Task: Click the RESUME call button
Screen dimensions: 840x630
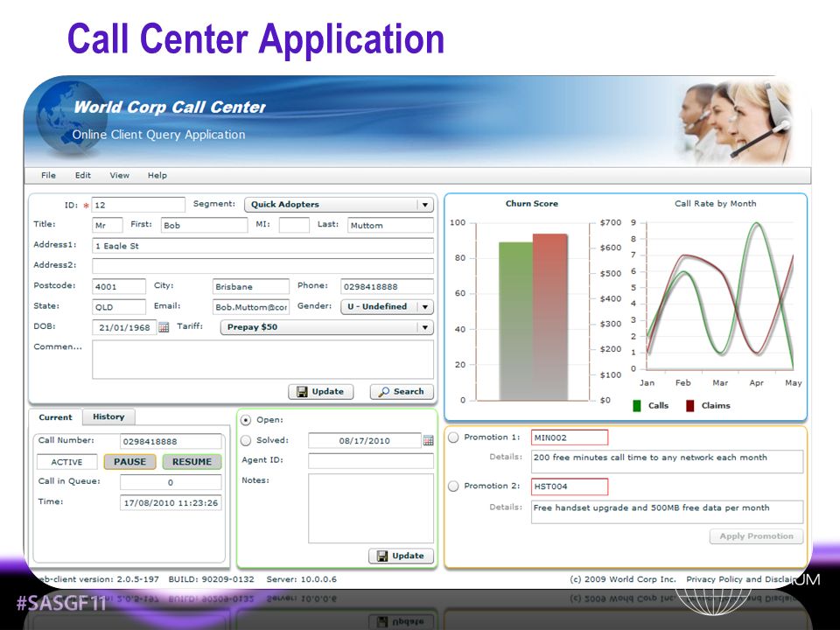Action: click(192, 462)
